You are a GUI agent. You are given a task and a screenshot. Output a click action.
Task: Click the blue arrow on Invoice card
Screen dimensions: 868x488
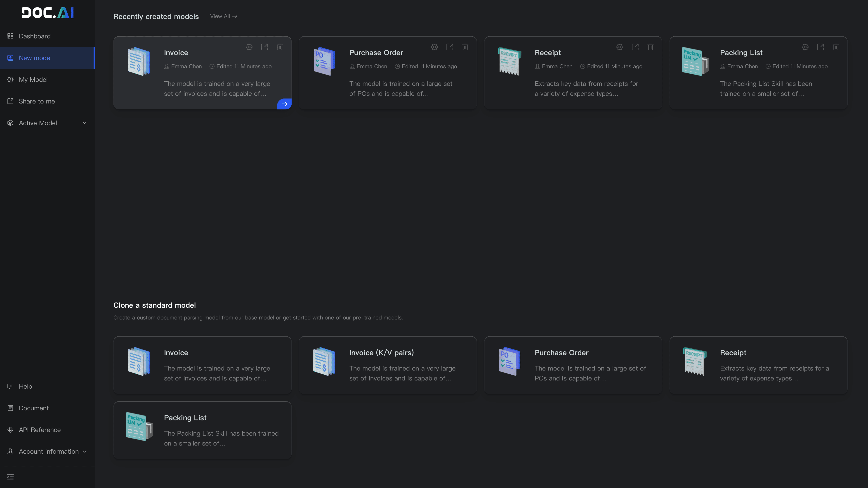(284, 104)
